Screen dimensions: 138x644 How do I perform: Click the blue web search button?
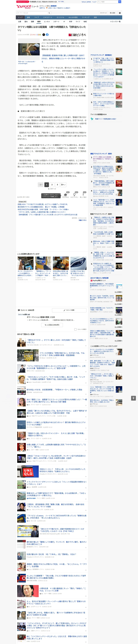pyautogui.click(x=120, y=2)
